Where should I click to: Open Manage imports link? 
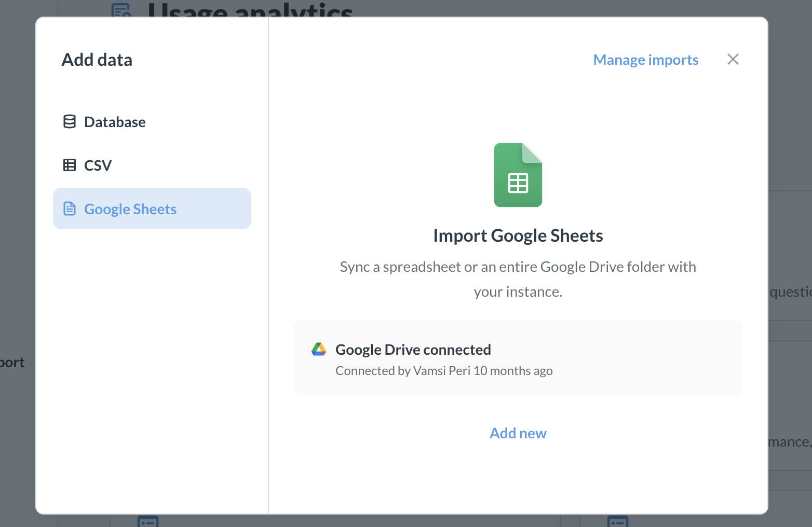click(x=646, y=60)
